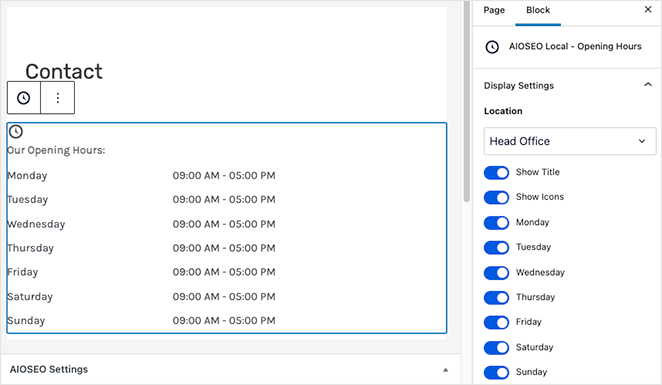Click the AIOSEO Local - Opening Hours title

575,46
